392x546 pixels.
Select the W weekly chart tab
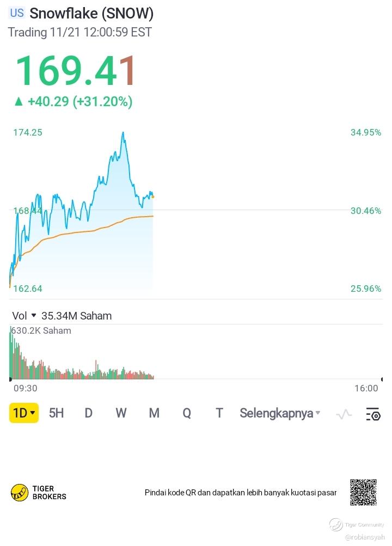[x=121, y=413]
